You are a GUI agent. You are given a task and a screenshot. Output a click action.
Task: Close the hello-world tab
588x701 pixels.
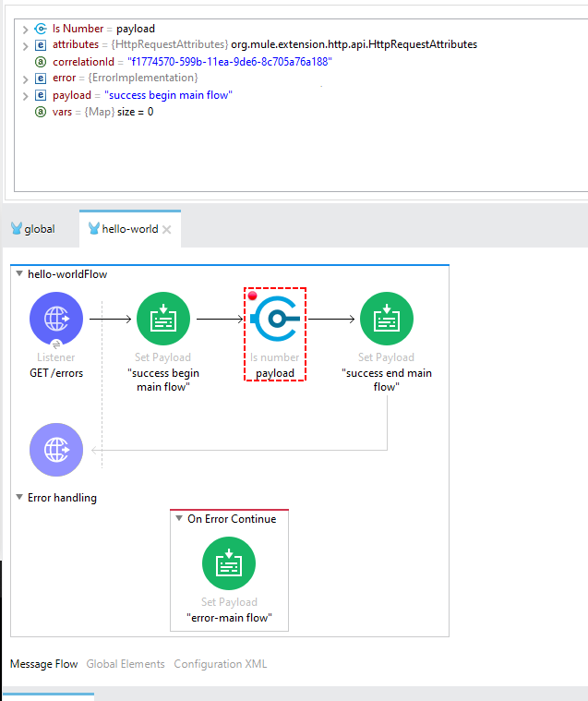click(167, 230)
